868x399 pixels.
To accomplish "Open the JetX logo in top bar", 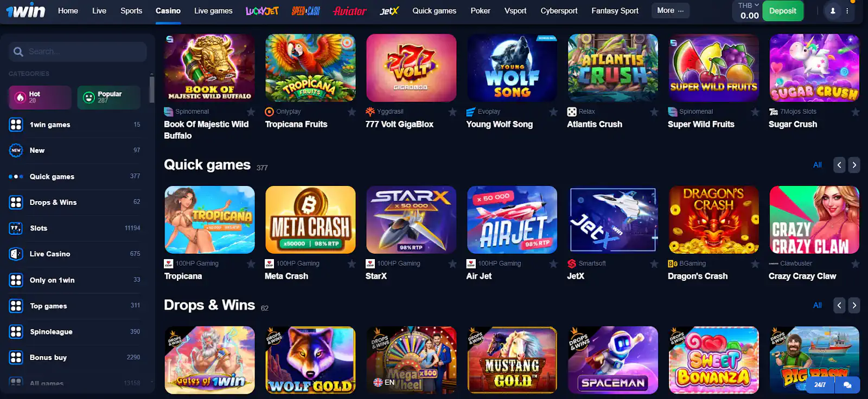I will 389,11.
